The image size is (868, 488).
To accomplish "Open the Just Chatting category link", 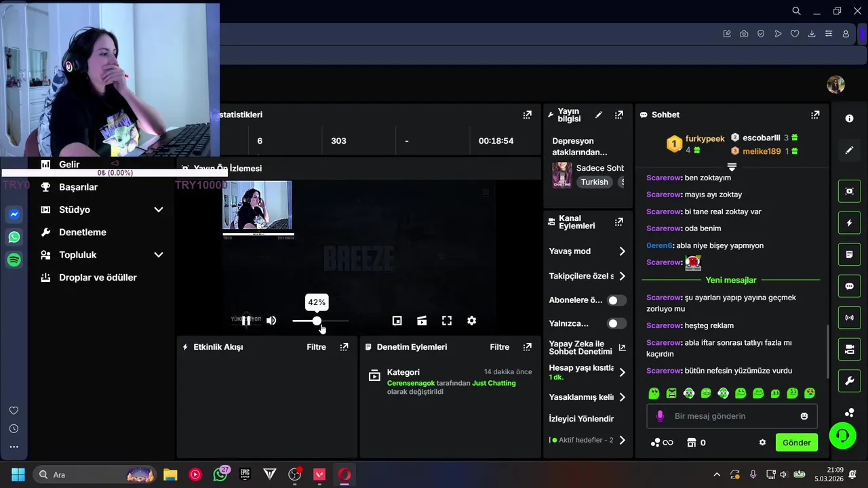I will 494,383.
